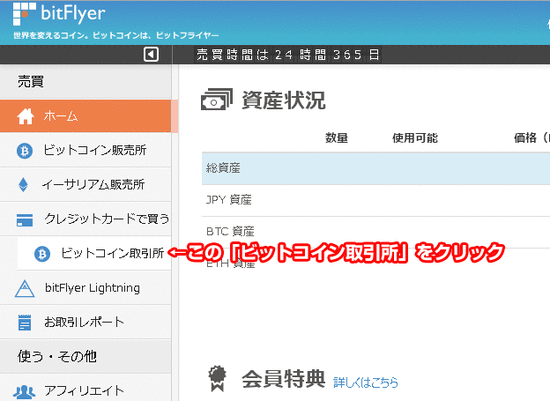Click the 売買 section header

pos(31,82)
